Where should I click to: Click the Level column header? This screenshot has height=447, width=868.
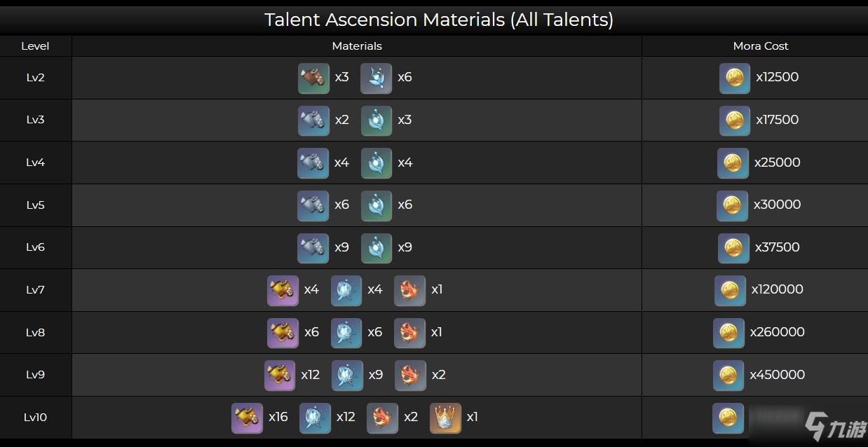click(x=35, y=46)
